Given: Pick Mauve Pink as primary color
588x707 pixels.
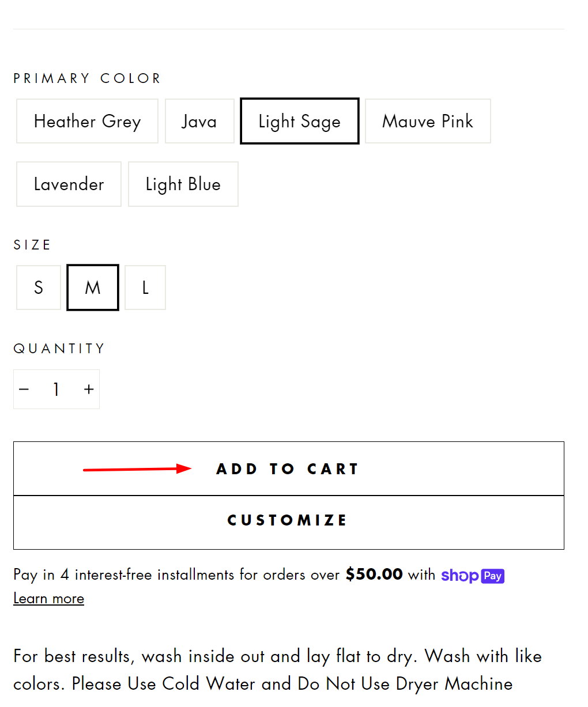Looking at the screenshot, I should (x=428, y=121).
